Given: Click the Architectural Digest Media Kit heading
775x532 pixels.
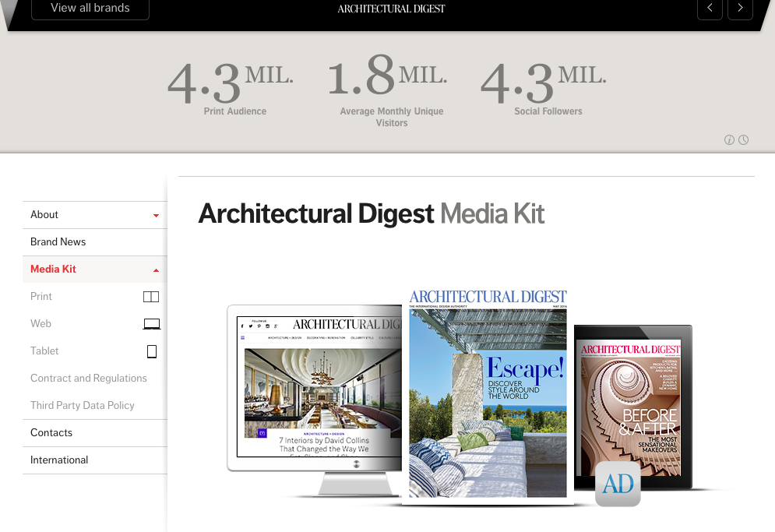Looking at the screenshot, I should pyautogui.click(x=372, y=213).
